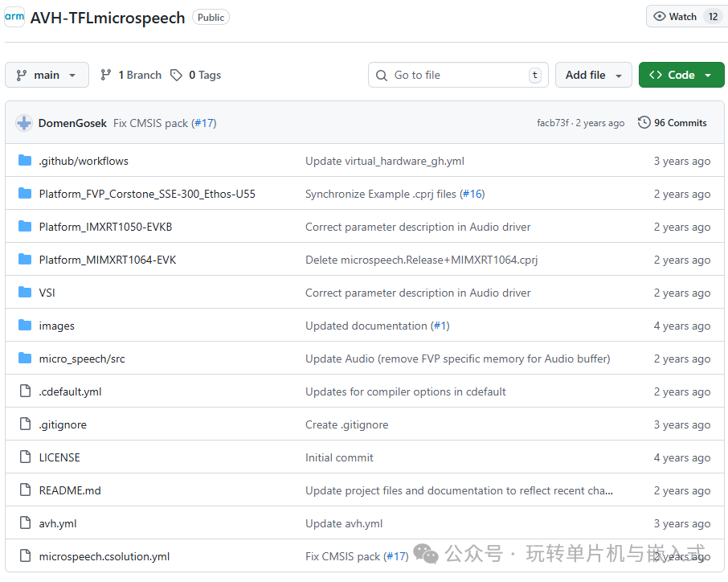
Task: Open the VSI folder
Action: (47, 293)
